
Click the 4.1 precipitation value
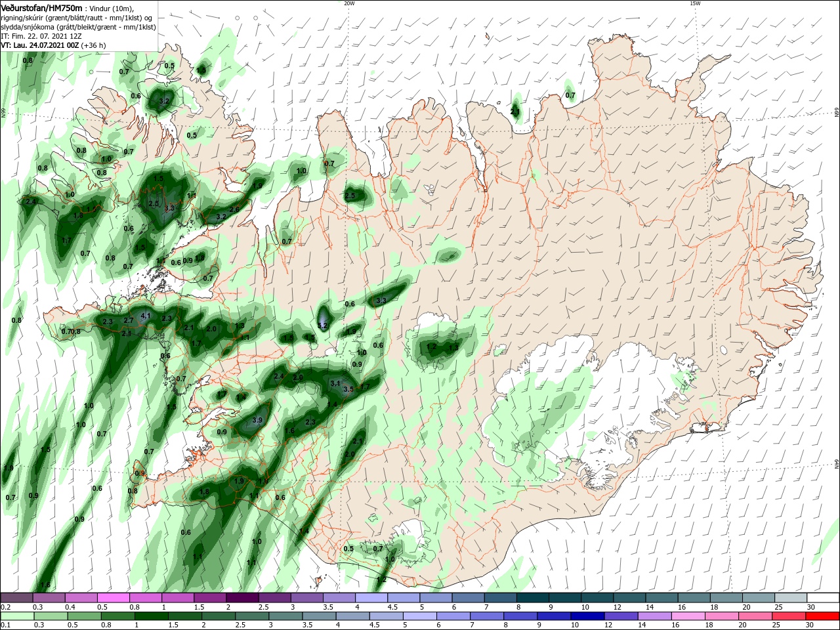146,316
